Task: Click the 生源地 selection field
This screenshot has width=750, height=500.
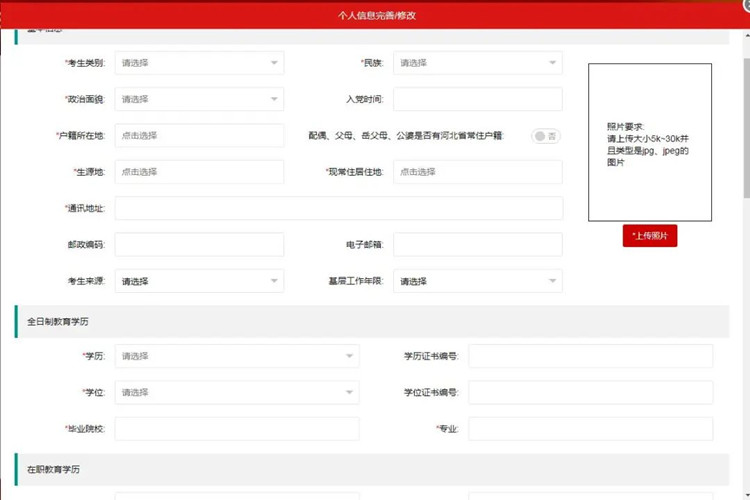Action: pos(199,172)
